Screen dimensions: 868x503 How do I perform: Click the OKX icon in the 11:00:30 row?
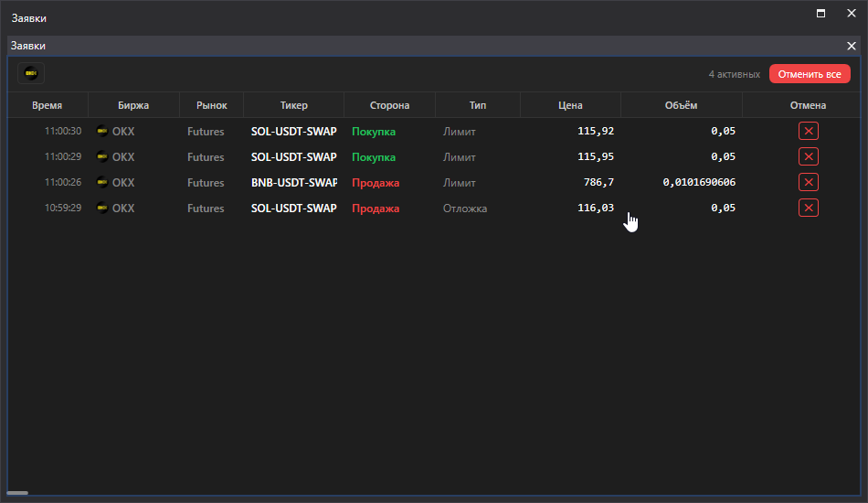pyautogui.click(x=101, y=131)
